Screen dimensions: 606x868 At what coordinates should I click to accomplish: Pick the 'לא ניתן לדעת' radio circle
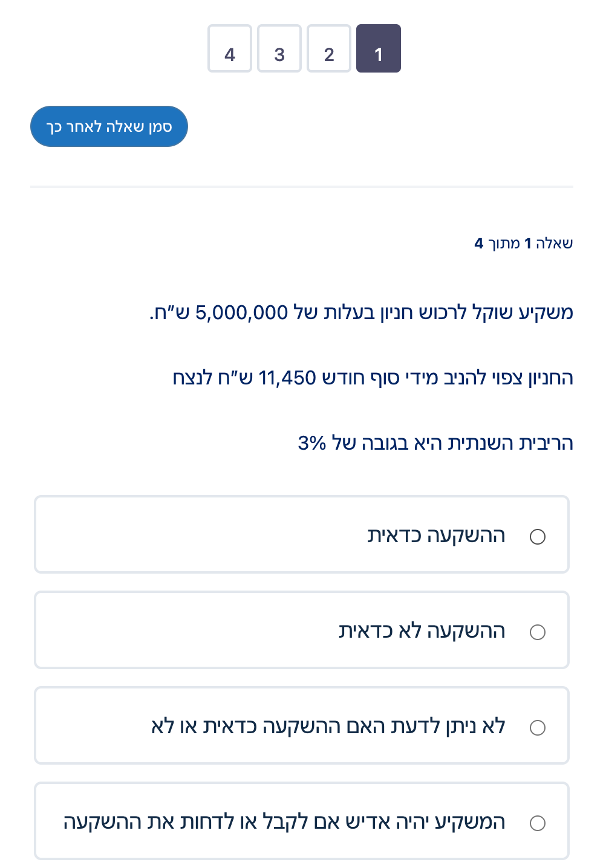pos(537,728)
